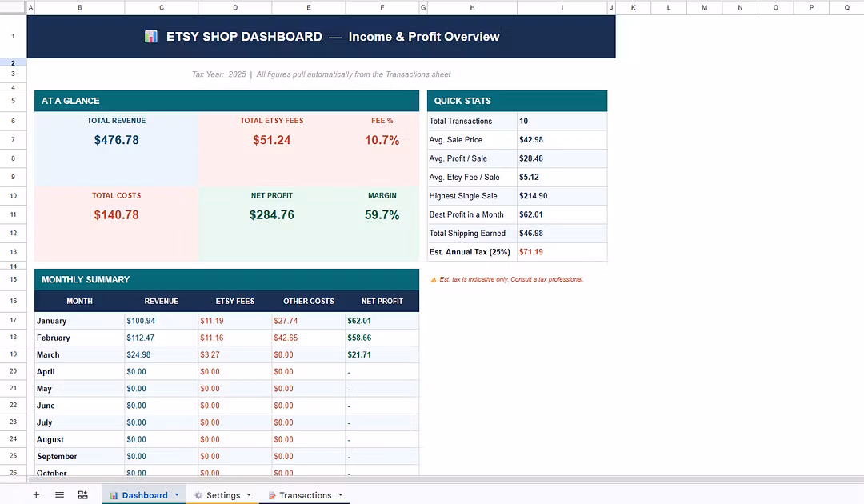864x504 pixels.
Task: Select February other costs $42.65
Action: [x=309, y=338]
